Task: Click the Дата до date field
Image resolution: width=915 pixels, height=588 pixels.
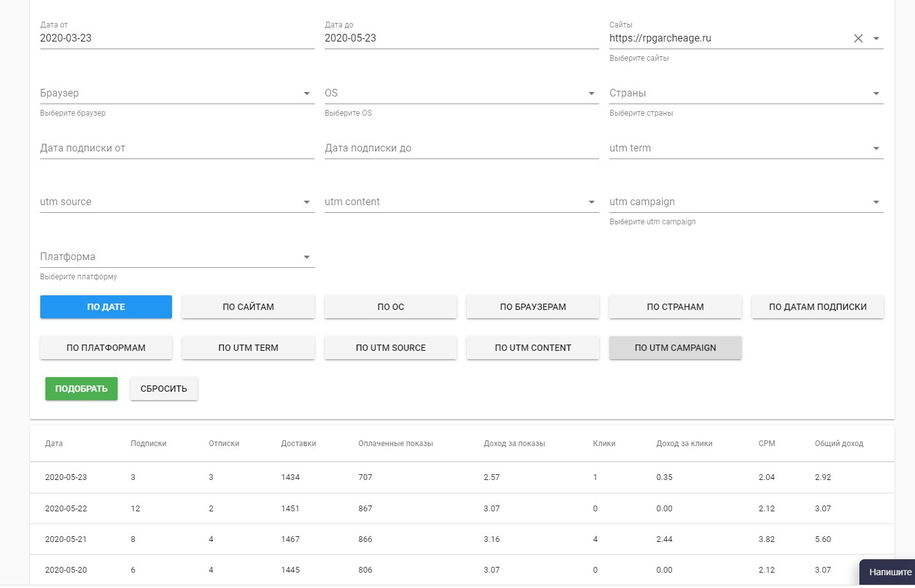Action: [461, 38]
